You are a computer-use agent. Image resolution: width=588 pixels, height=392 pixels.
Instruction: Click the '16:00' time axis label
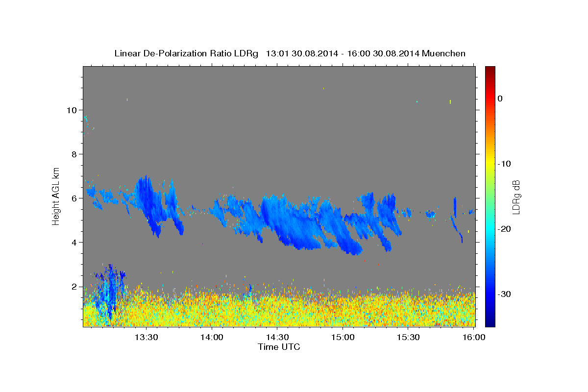474,337
